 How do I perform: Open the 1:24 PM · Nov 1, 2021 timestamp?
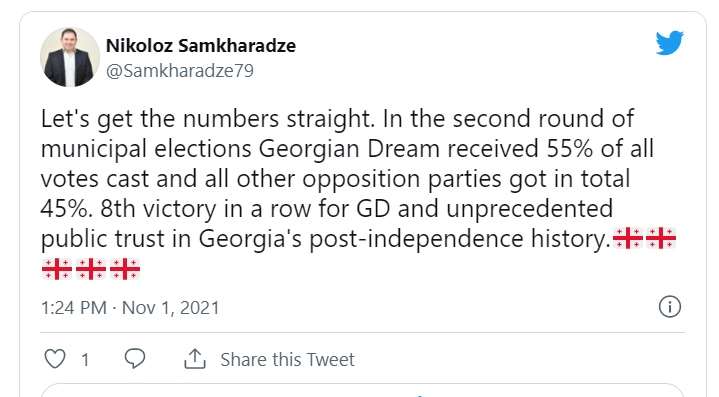(130, 308)
